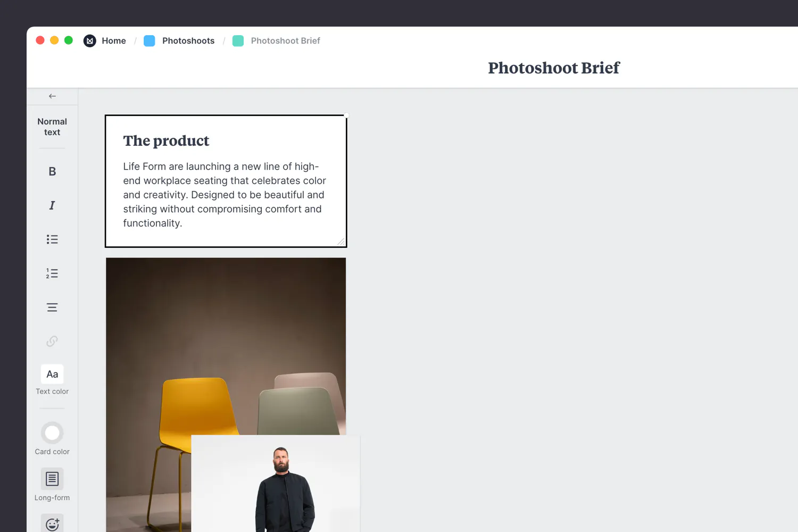Open the Normal text style dropdown
The image size is (798, 532).
click(x=52, y=127)
